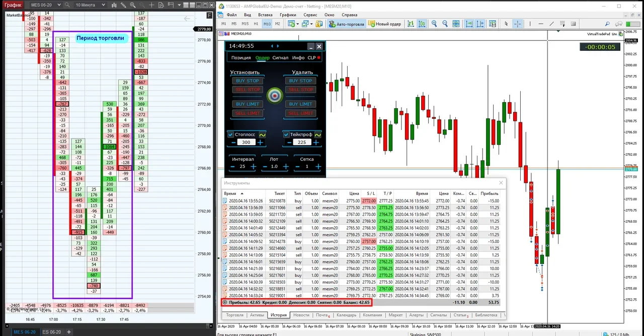The height and width of the screenshot is (336, 644).
Task: Select the cursor arrow tool
Action: pos(506,24)
